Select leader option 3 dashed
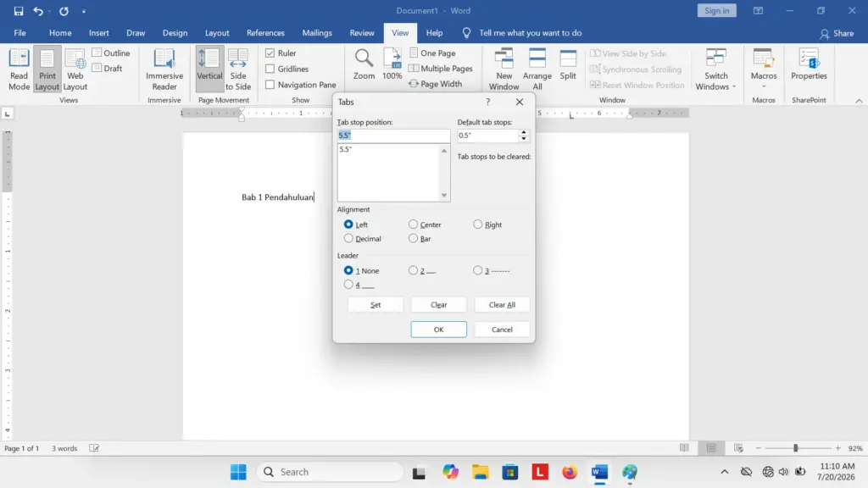 pos(478,270)
